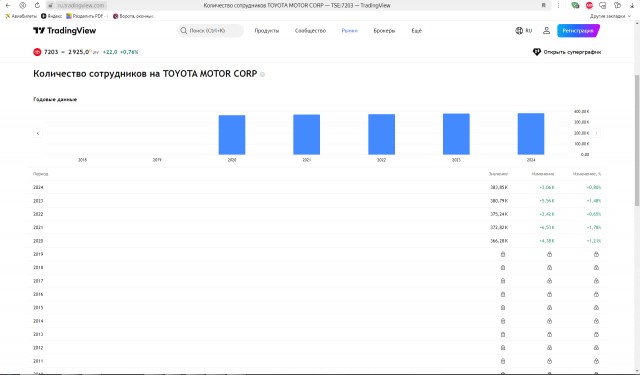Image resolution: width=640 pixels, height=375 pixels.
Task: Open the user profile icon
Action: (x=546, y=31)
